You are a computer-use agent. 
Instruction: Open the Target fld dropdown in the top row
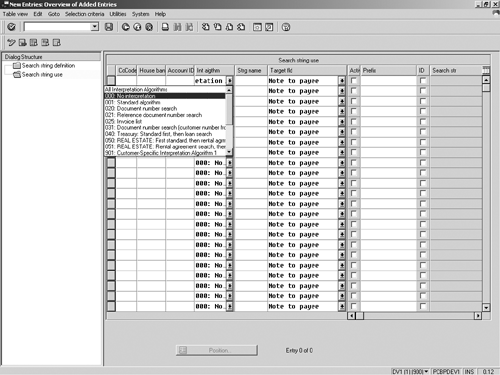(x=342, y=81)
